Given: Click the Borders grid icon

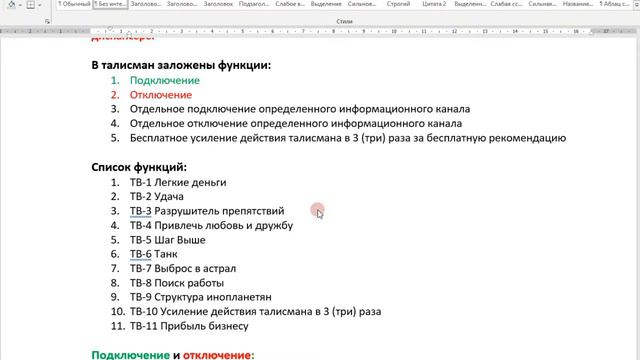Looking at the screenshot, I should point(31,5).
